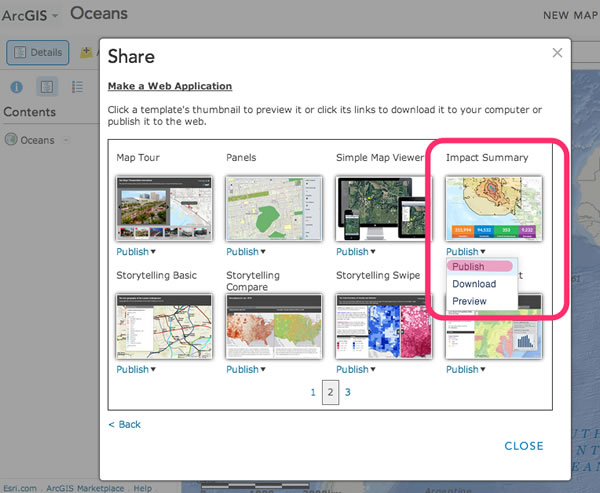Collapse Publish dropdown under Impact Summary
Viewport: 600px width, 493px height.
pos(466,252)
